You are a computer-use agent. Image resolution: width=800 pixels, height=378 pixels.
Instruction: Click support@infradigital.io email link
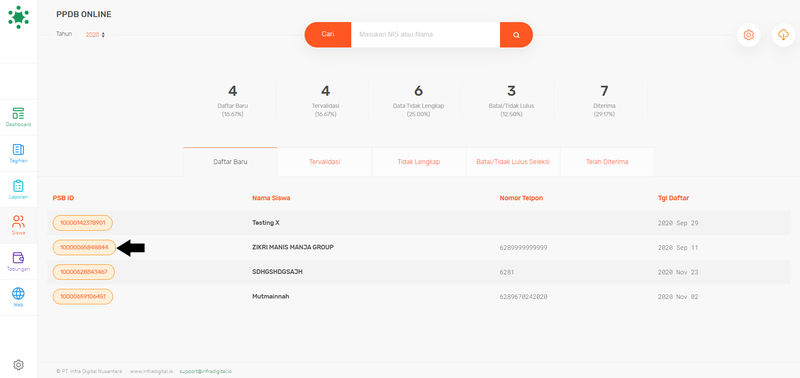point(205,371)
